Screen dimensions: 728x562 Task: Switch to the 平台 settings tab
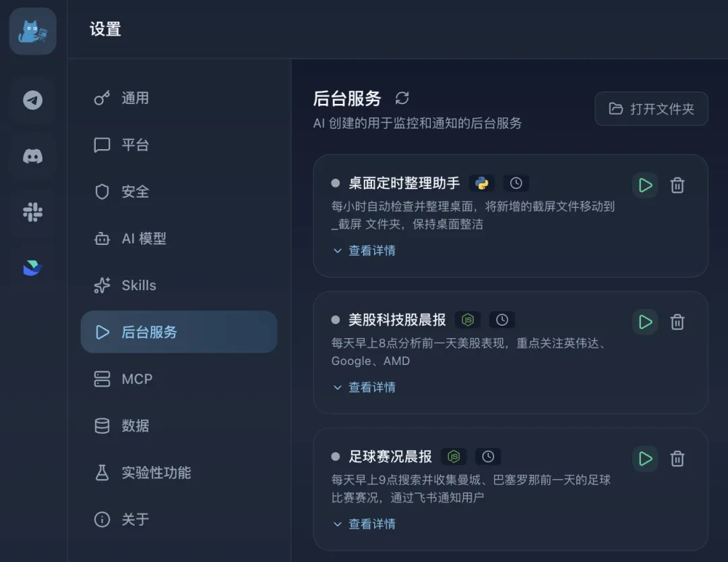tap(135, 144)
